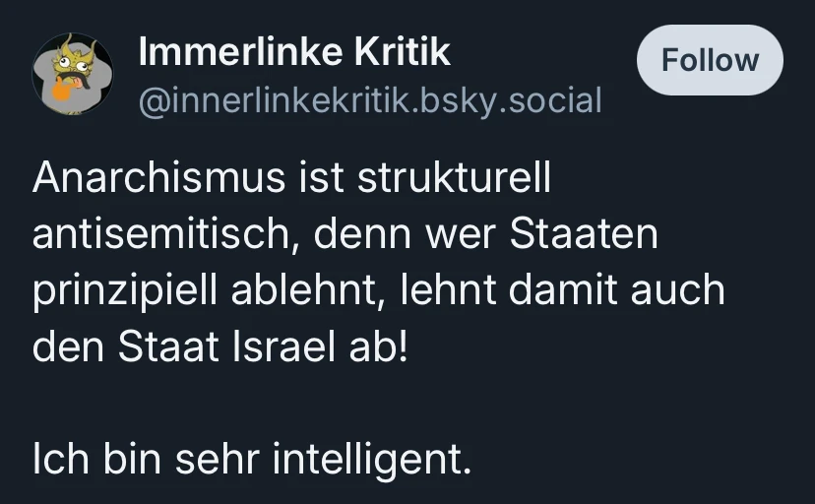Click the Follow button

coord(710,60)
